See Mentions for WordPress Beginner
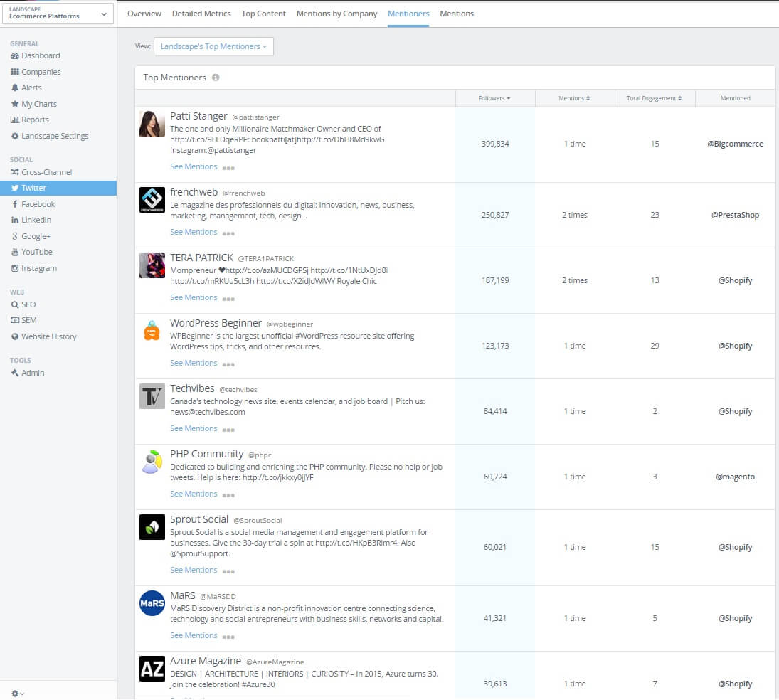This screenshot has height=700, width=779. point(194,364)
